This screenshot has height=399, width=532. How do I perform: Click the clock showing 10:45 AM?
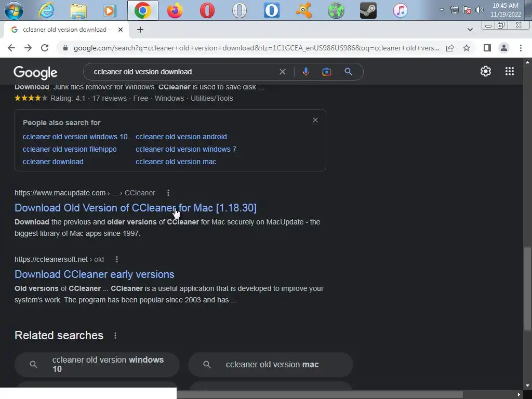(x=505, y=10)
